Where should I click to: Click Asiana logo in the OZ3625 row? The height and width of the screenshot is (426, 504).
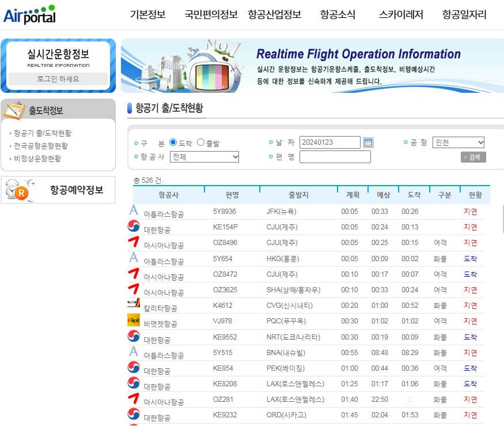click(x=134, y=289)
